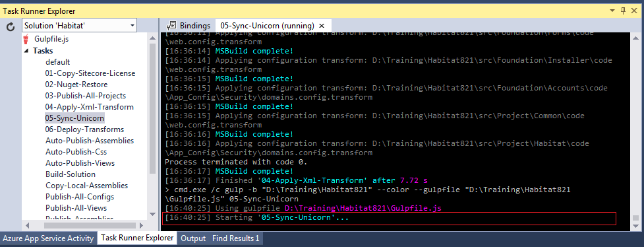Screen dimensions: 644x247
Task: Select the Gulpfile.js node
Action: point(51,39)
